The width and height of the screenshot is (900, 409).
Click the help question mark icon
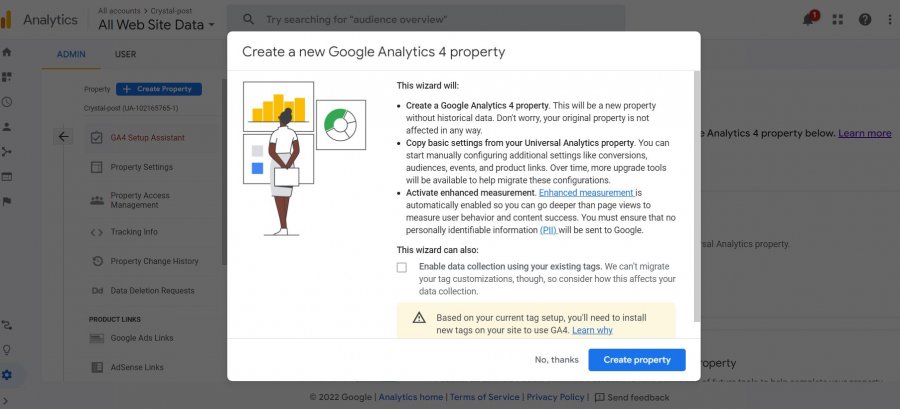click(x=864, y=19)
